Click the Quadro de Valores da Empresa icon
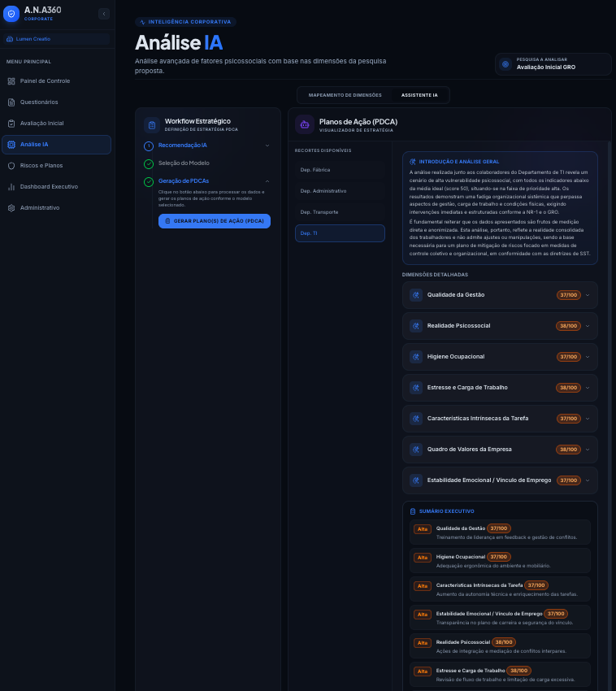Image resolution: width=616 pixels, height=691 pixels. click(x=416, y=450)
